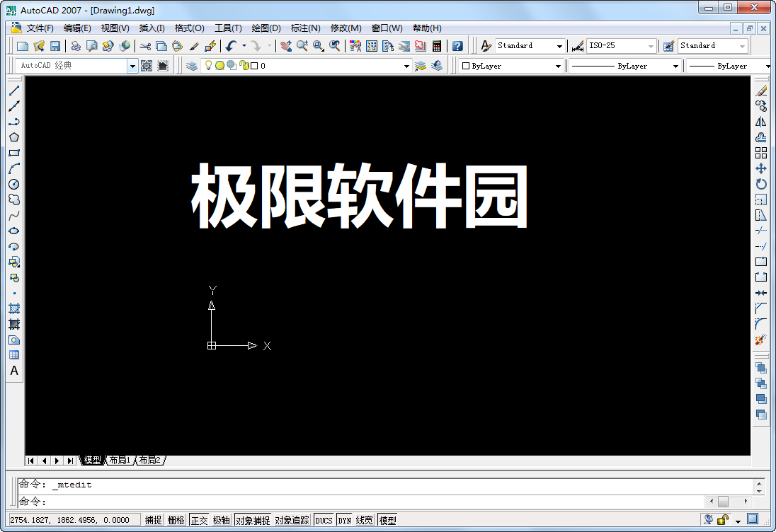Select the Line draw tool
This screenshot has width=776, height=532.
[x=14, y=91]
